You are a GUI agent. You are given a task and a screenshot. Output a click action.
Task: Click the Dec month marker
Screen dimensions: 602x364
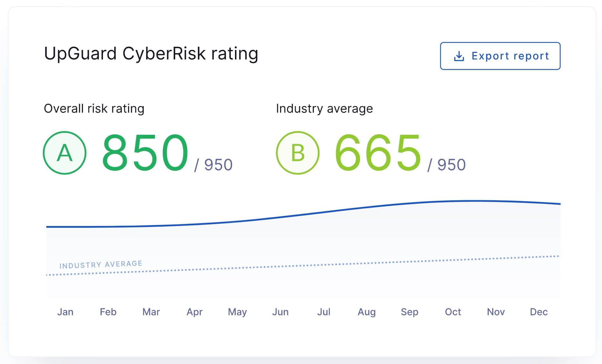click(539, 312)
